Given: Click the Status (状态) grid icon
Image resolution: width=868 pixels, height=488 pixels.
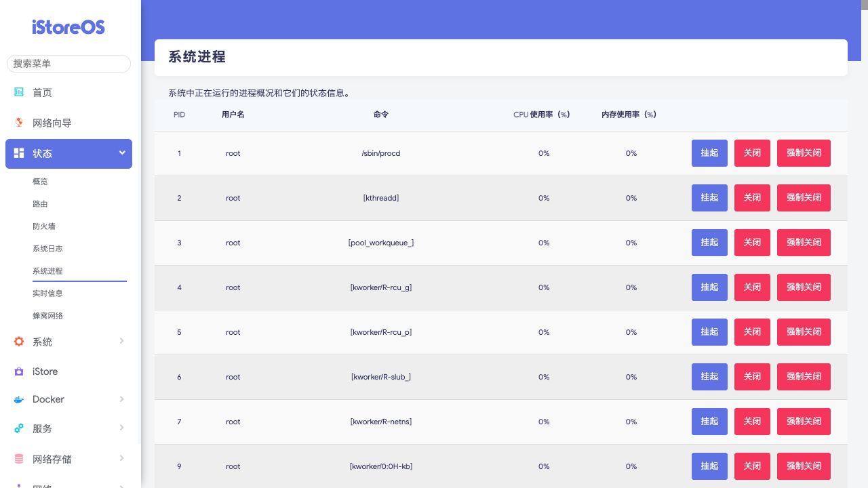Looking at the screenshot, I should (x=19, y=153).
